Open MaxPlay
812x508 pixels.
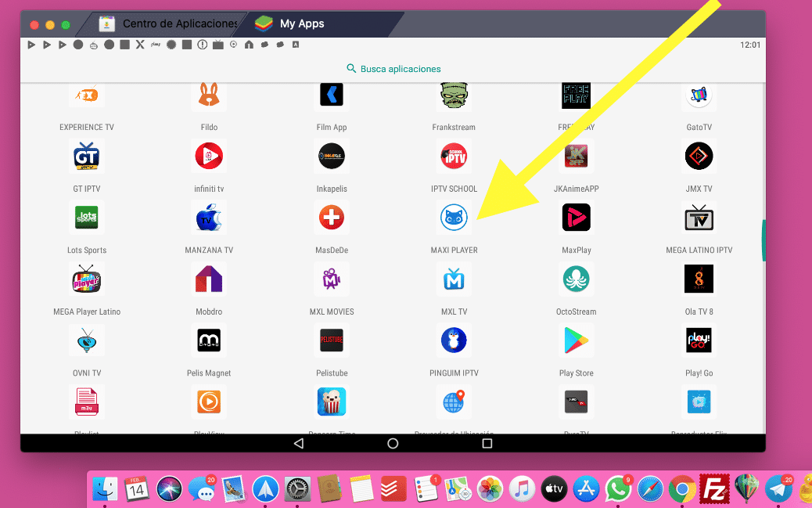pyautogui.click(x=576, y=218)
